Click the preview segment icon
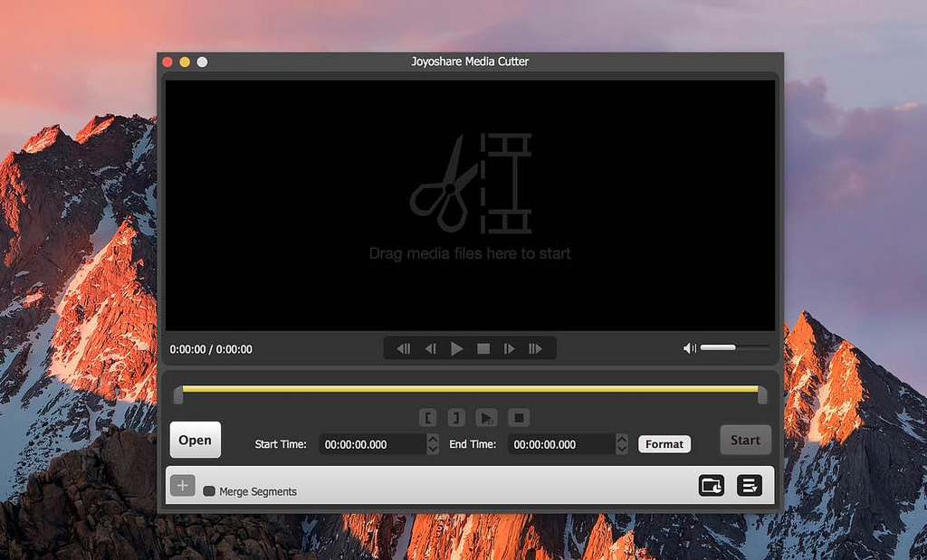This screenshot has width=927, height=560. tap(486, 418)
